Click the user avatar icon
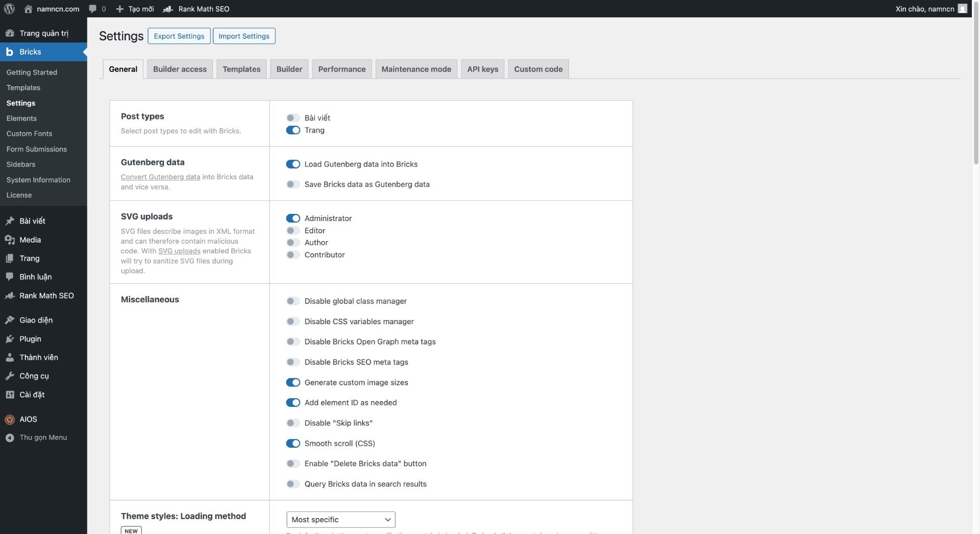980x534 pixels. [962, 9]
